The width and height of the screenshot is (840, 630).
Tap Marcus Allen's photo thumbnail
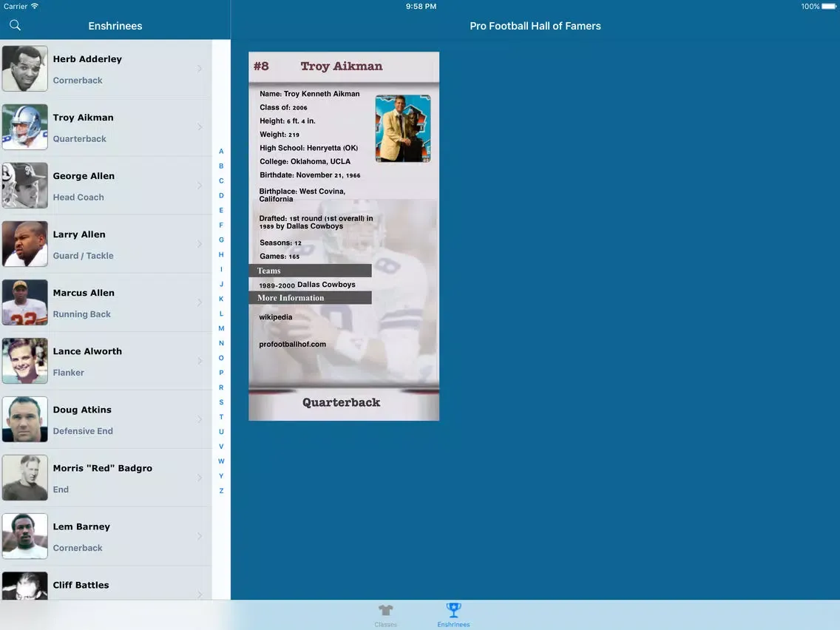(x=24, y=302)
